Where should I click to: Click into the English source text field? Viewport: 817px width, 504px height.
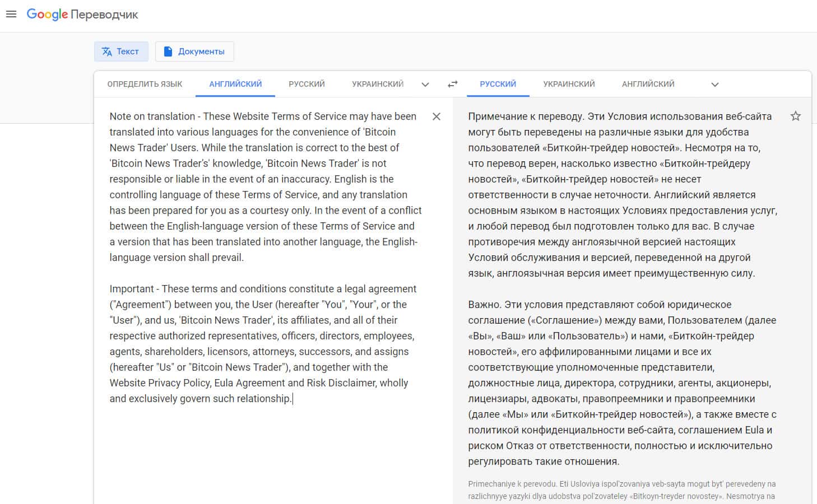coord(266,258)
